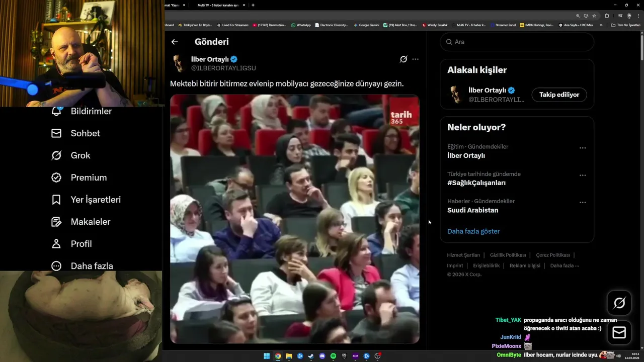Open the Gizlilik Politikası footer link
The height and width of the screenshot is (362, 644).
(508, 255)
